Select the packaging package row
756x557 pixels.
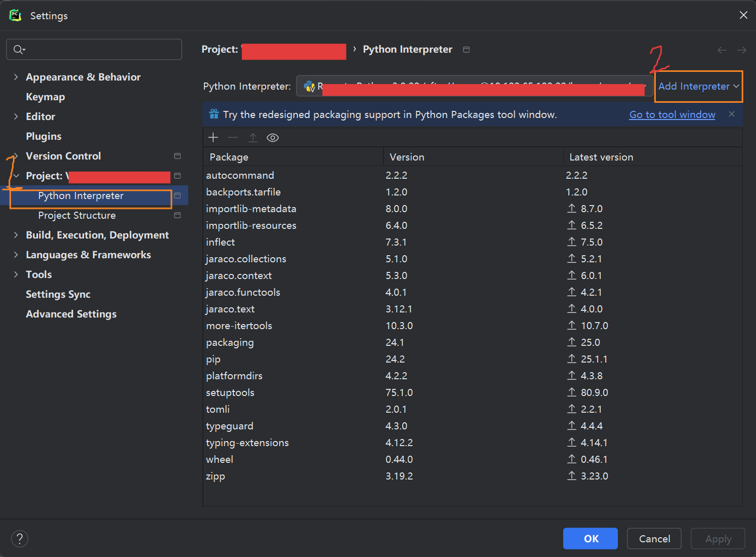pos(473,342)
